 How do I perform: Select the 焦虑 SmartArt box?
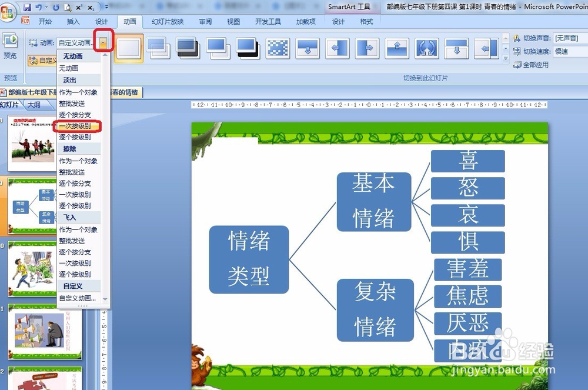467,296
